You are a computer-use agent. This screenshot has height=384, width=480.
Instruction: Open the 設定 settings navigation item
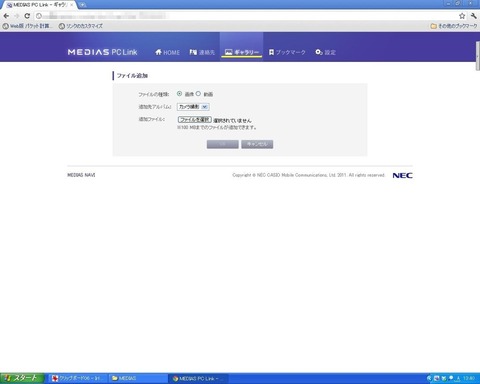click(326, 52)
